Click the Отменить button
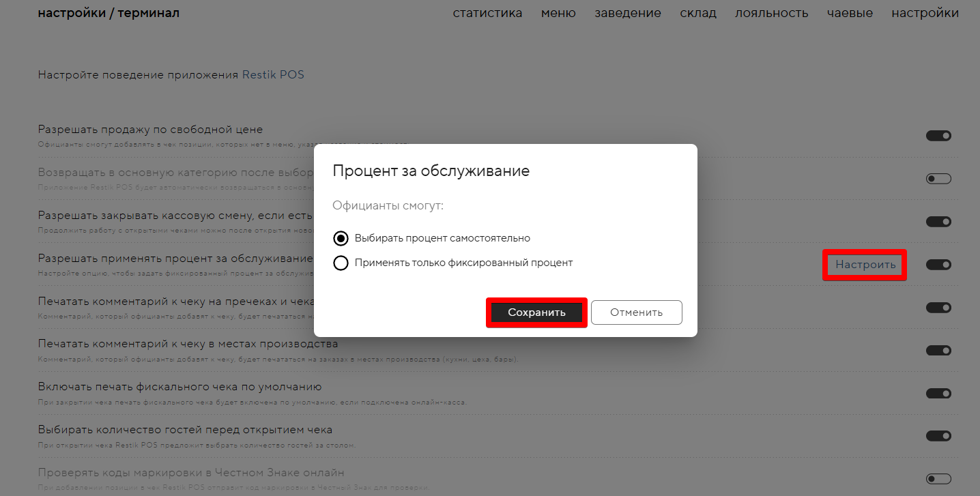 pyautogui.click(x=636, y=312)
